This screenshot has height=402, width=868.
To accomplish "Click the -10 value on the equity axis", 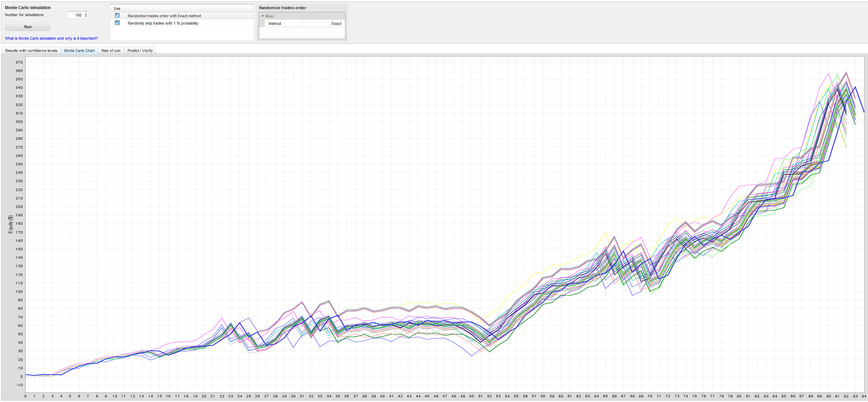I will click(x=19, y=385).
